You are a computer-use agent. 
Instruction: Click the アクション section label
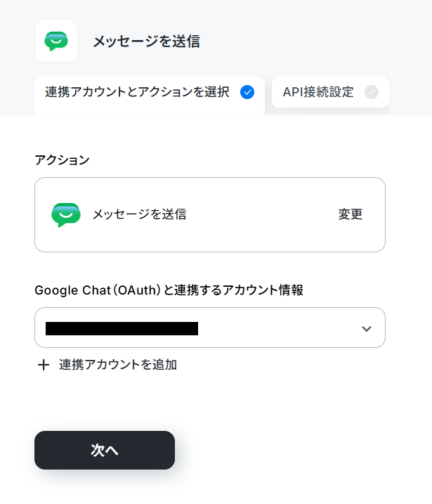[62, 160]
